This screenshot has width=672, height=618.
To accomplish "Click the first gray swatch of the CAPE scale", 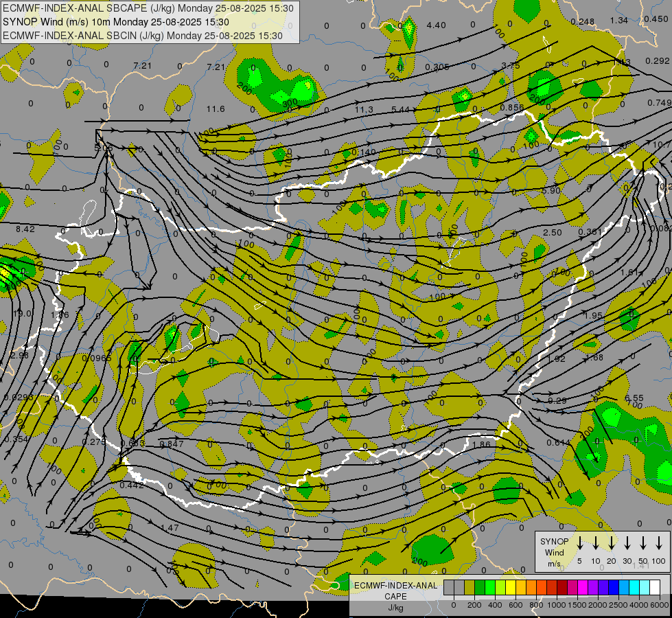I will point(449,588).
